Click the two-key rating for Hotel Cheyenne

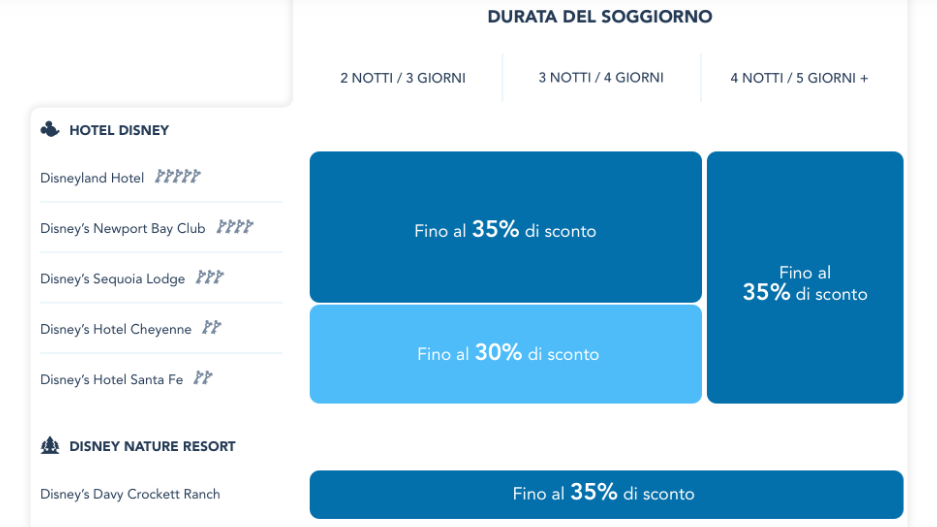click(212, 327)
